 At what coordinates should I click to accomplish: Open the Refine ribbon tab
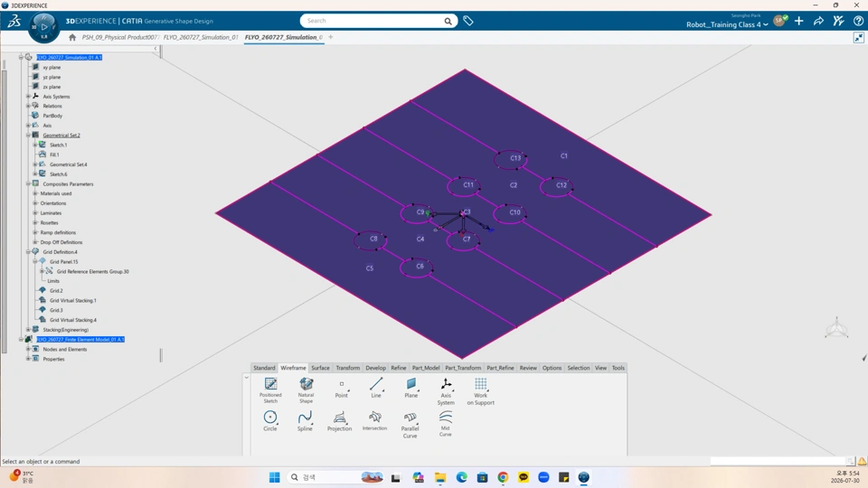pos(399,368)
